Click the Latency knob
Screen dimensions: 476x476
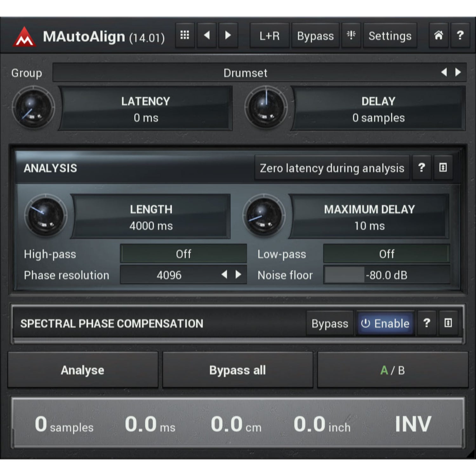(33, 108)
